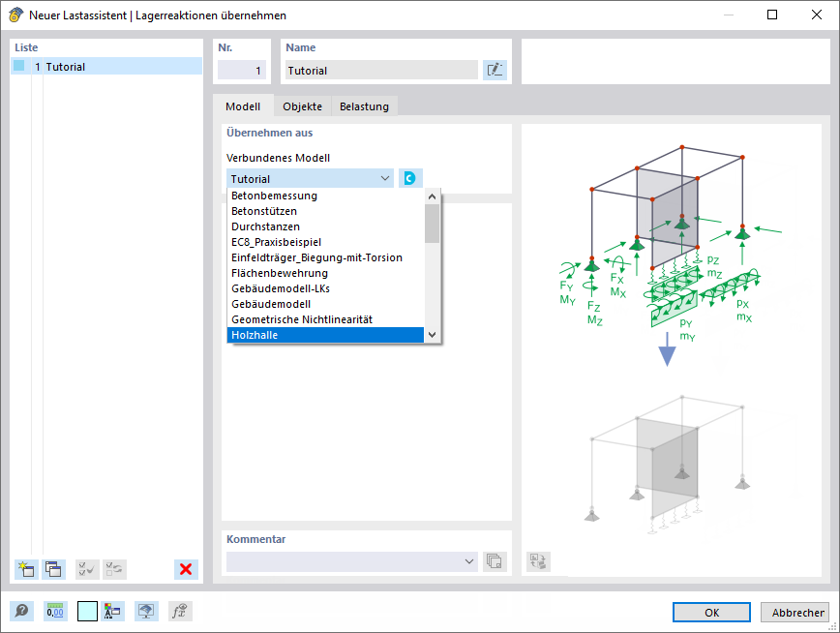
Task: Click the copy list entry icon
Action: click(53, 569)
